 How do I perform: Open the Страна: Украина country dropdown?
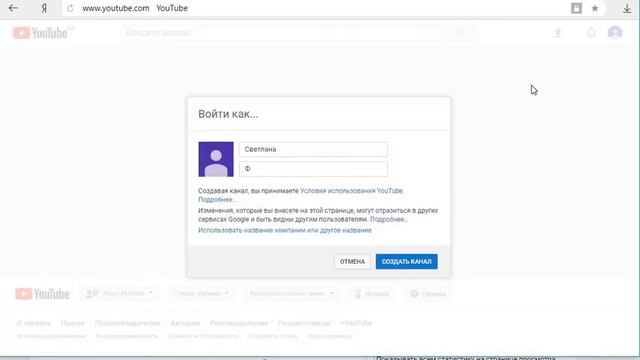click(x=202, y=293)
